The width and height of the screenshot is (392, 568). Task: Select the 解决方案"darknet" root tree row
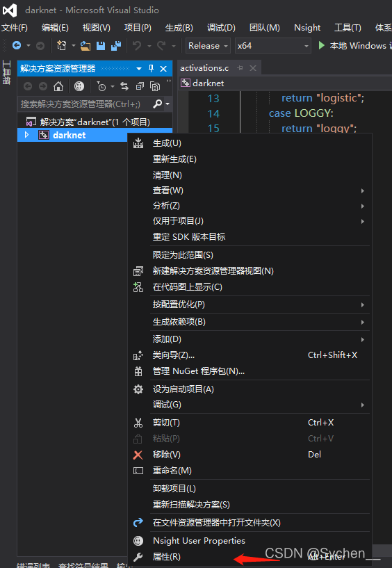[95, 122]
